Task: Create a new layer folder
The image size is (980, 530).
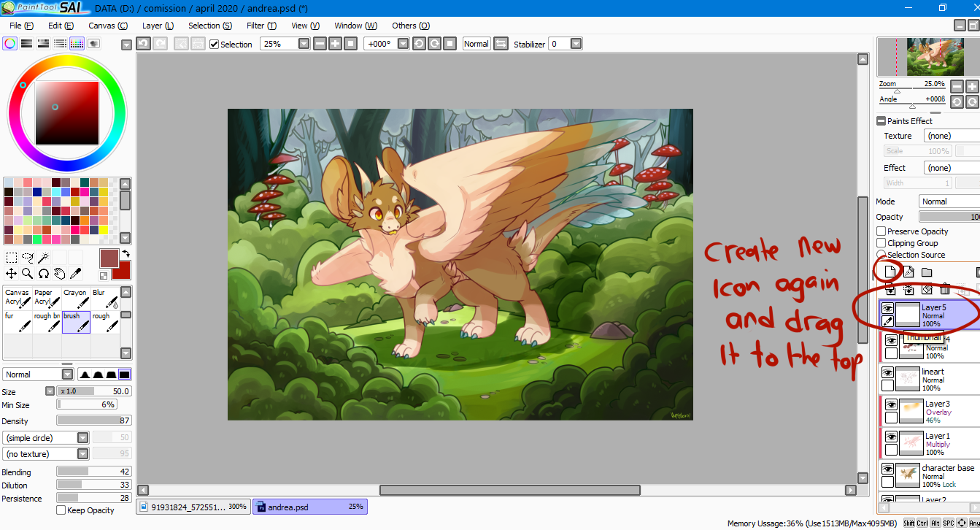Action: pos(927,272)
